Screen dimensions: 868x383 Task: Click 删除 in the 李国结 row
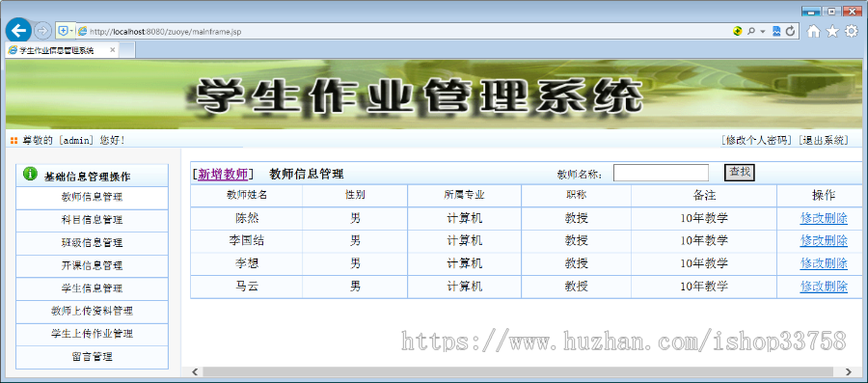click(x=836, y=241)
